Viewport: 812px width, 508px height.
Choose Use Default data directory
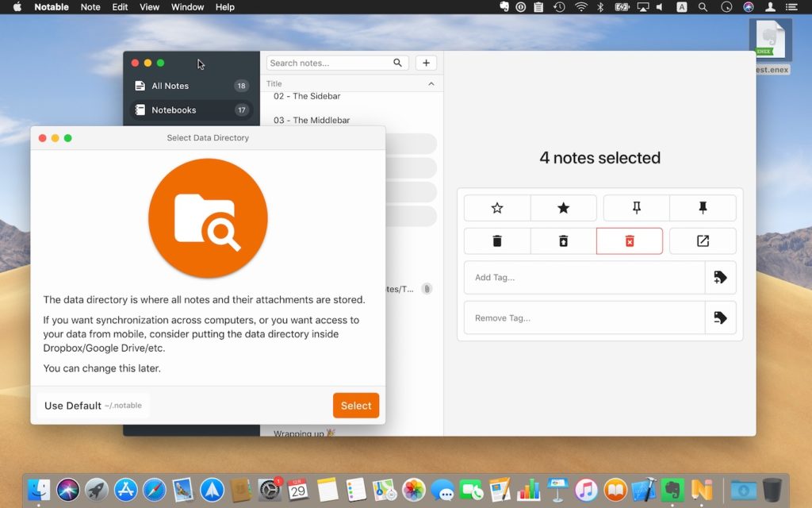point(92,406)
